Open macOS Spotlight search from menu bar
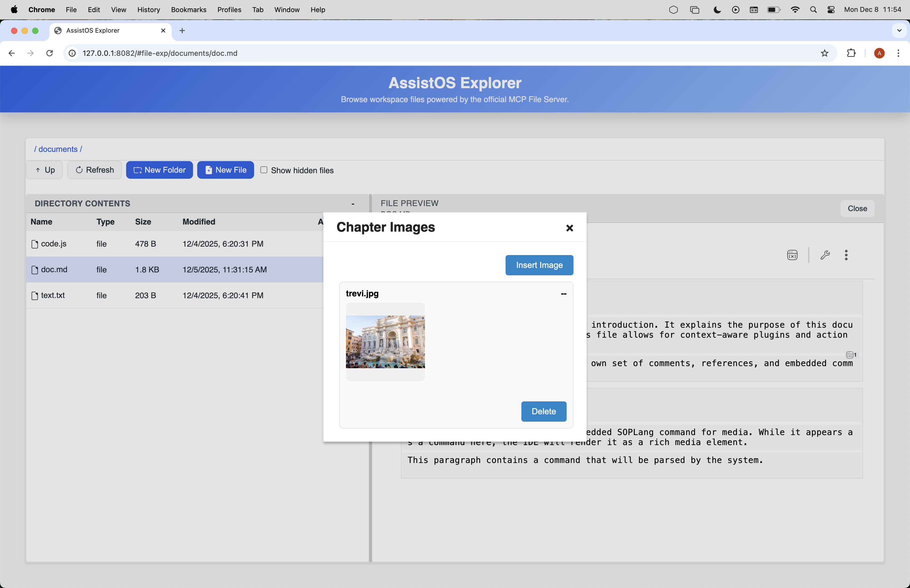910x588 pixels. point(813,9)
